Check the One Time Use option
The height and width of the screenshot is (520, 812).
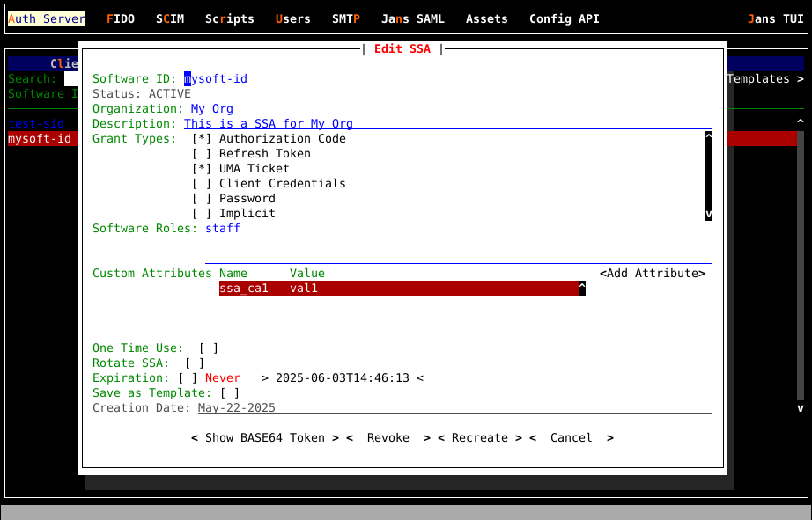pyautogui.click(x=209, y=348)
